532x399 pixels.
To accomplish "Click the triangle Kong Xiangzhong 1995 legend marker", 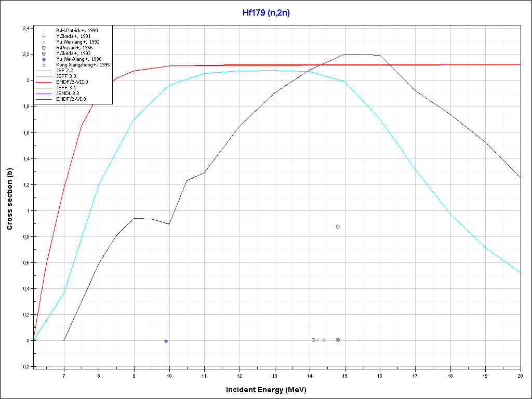I will point(44,65).
